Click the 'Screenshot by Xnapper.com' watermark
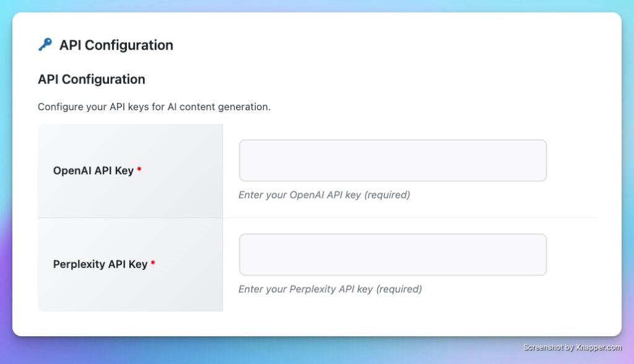The image size is (634, 364). click(x=573, y=347)
